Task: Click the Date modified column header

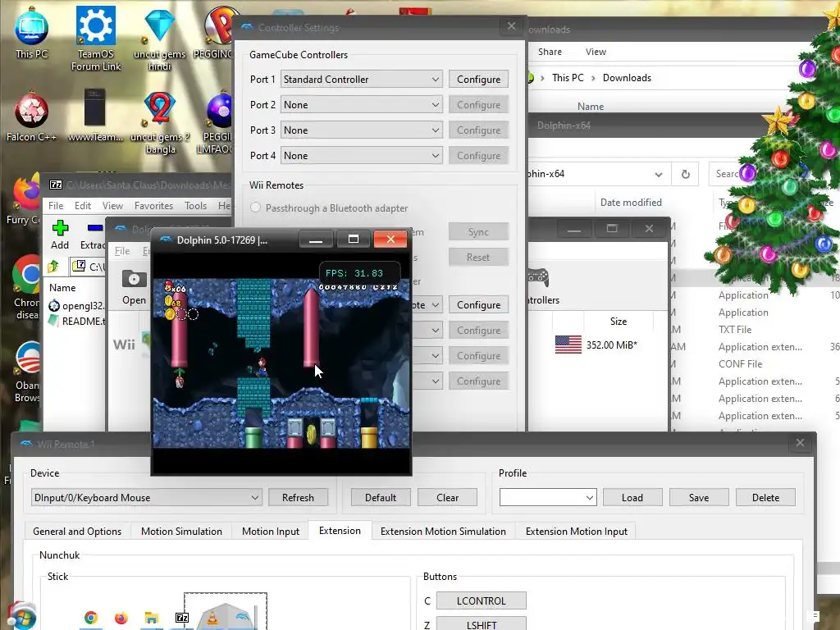Action: (x=631, y=203)
